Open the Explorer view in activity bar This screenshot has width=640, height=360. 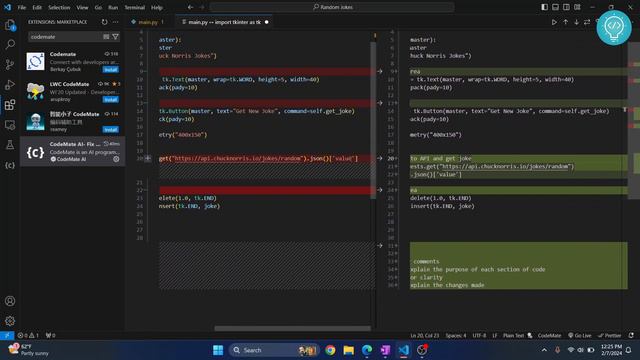[x=10, y=25]
